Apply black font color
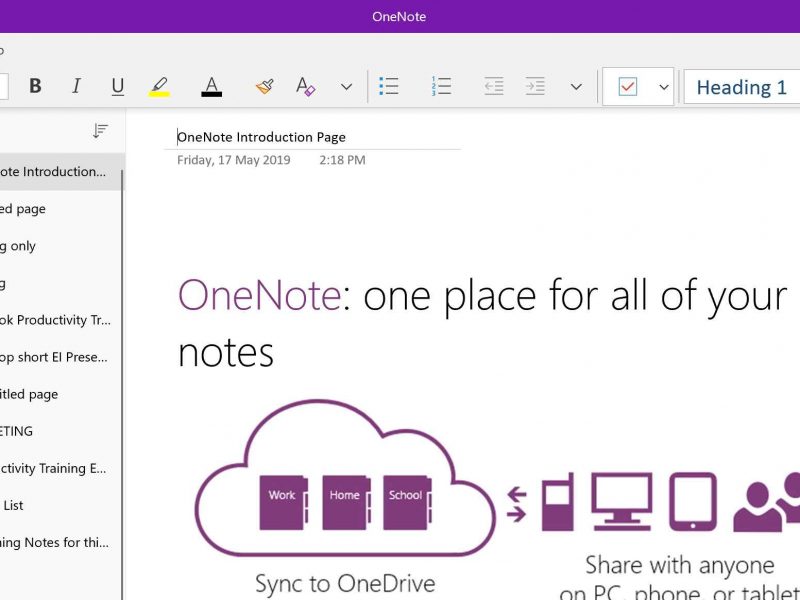 coord(211,86)
